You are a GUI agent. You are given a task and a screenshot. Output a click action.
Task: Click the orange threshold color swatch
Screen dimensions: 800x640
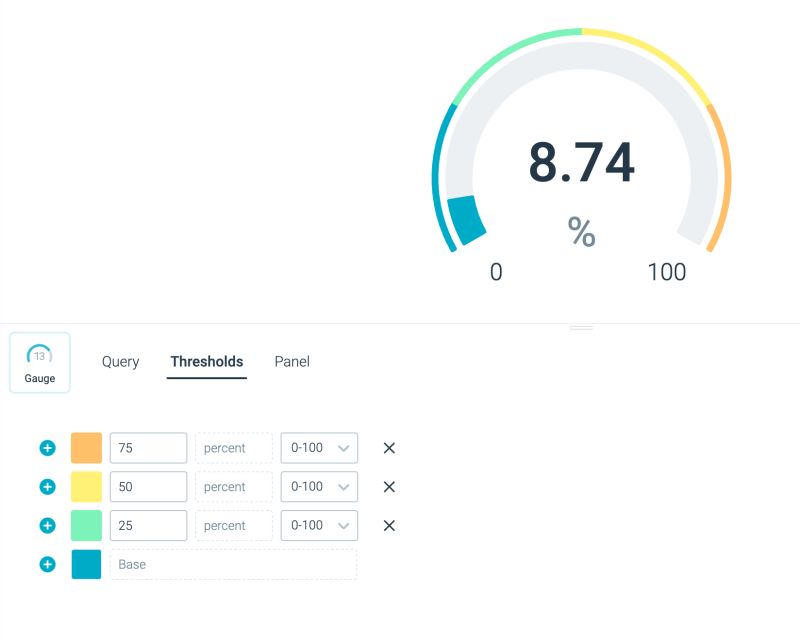click(x=88, y=447)
